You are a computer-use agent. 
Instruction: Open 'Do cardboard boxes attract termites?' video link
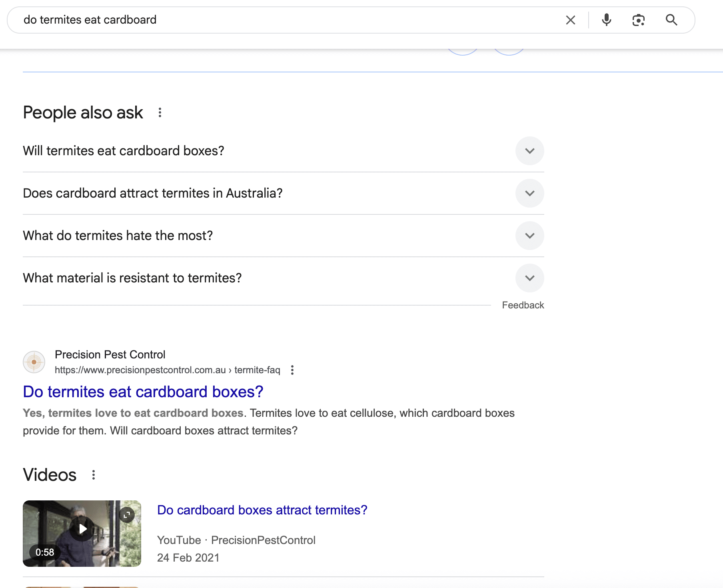(262, 510)
